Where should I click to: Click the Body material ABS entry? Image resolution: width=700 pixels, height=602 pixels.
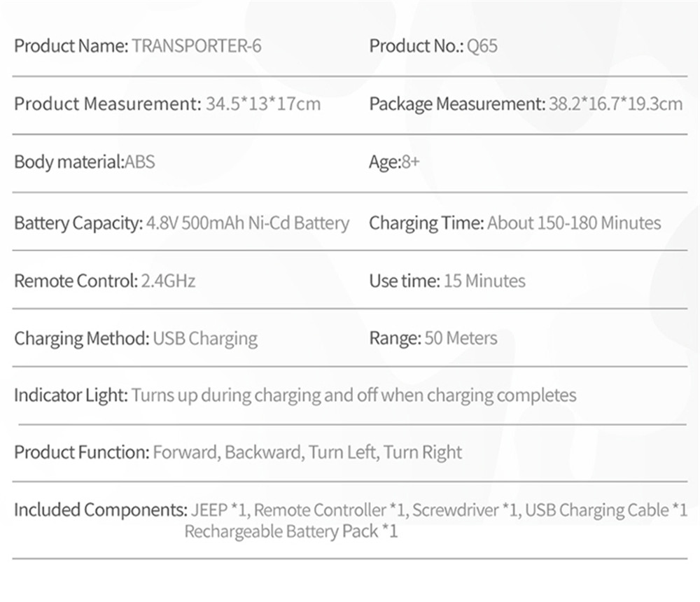click(x=139, y=162)
